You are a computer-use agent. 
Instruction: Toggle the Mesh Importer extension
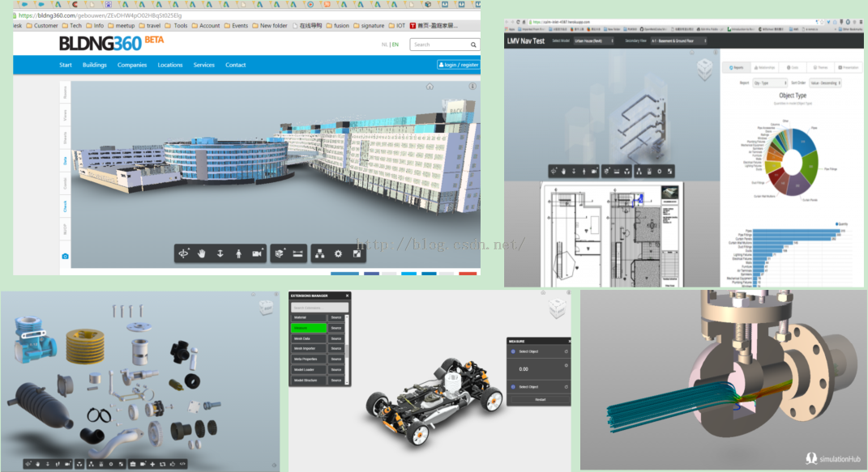[308, 349]
